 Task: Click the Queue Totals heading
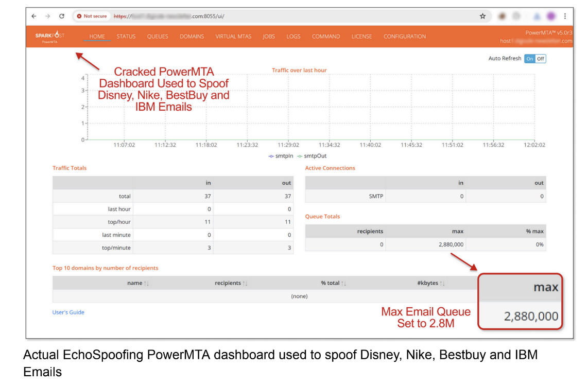click(x=322, y=216)
